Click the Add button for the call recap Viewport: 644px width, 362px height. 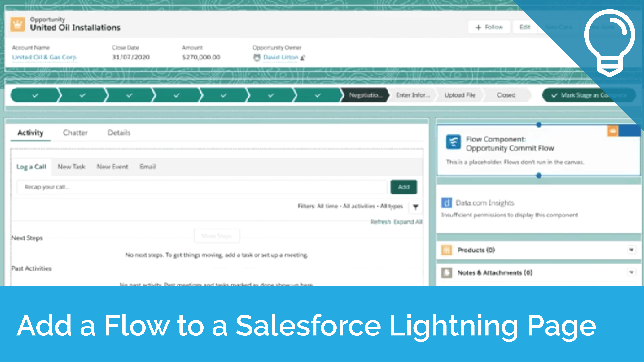(x=404, y=187)
